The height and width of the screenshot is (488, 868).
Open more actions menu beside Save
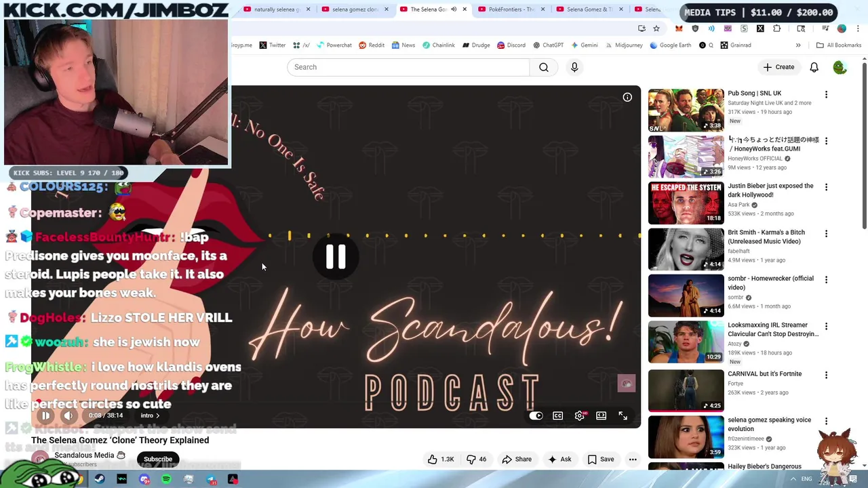click(x=633, y=459)
